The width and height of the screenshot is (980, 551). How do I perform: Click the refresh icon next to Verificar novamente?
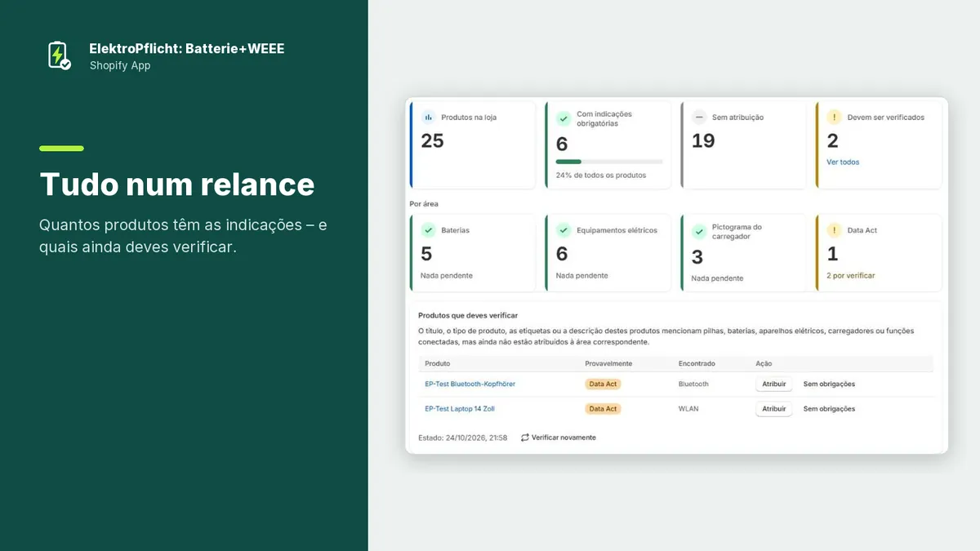pyautogui.click(x=525, y=438)
